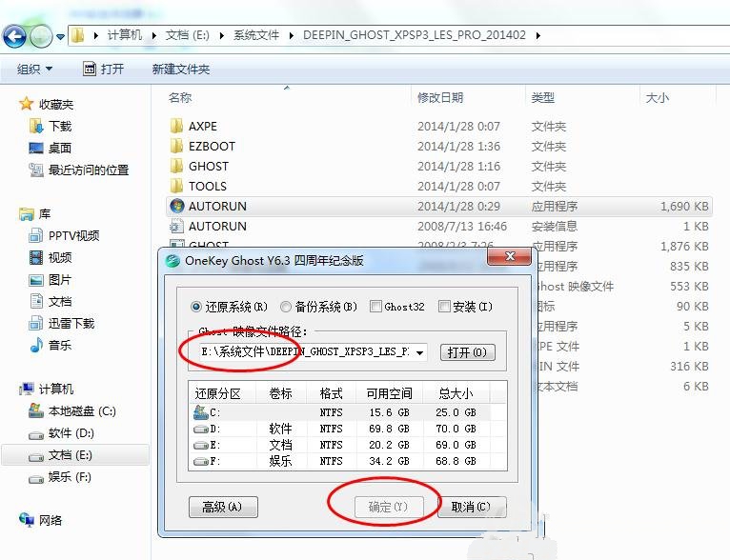Open the EZBOOT folder icon
The height and width of the screenshot is (560, 730).
176,146
